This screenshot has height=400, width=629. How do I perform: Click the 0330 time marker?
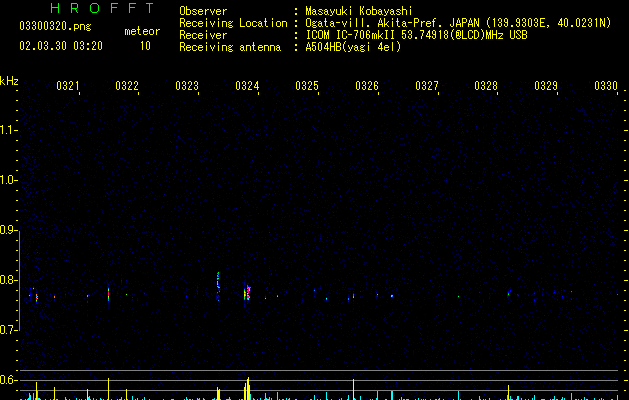[606, 86]
